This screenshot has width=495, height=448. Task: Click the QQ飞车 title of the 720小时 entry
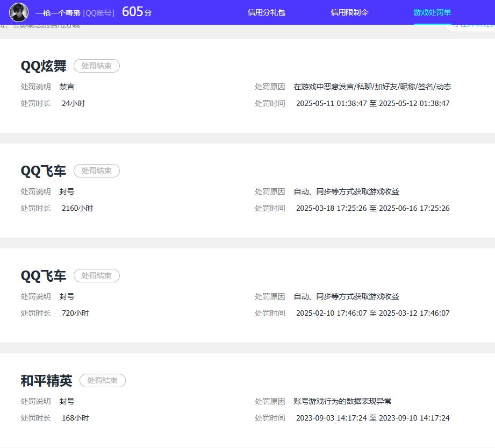44,276
